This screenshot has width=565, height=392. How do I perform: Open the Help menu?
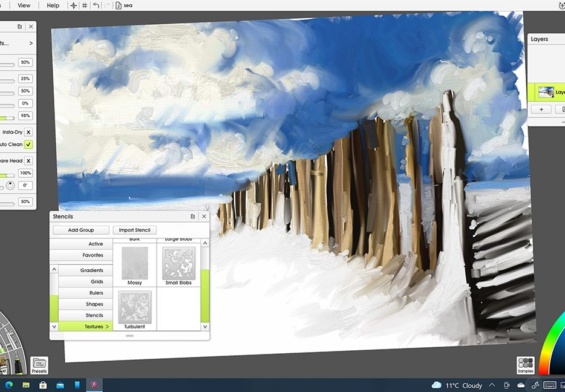point(53,5)
